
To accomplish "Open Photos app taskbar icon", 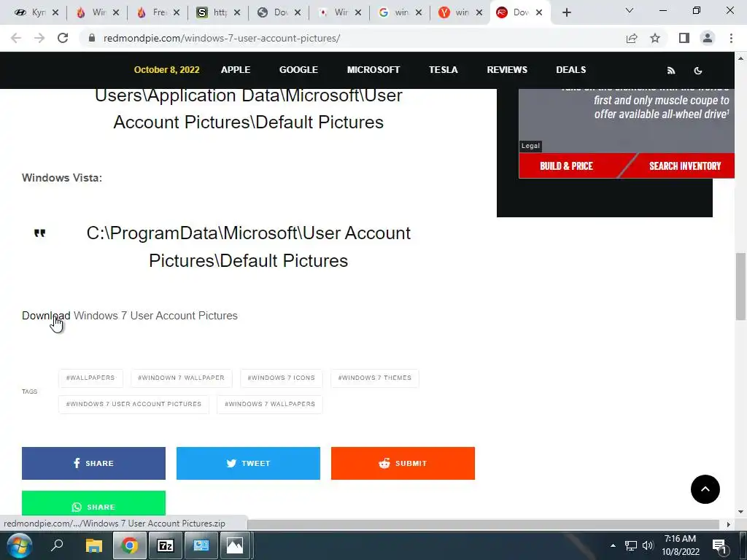I will tap(234, 545).
